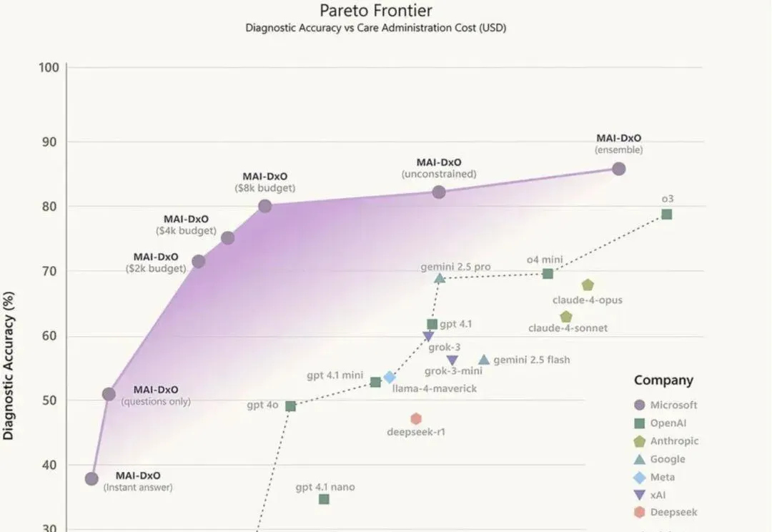This screenshot has height=532, width=772.
Task: Click the Pareto Frontier chart title
Action: tap(376, 10)
